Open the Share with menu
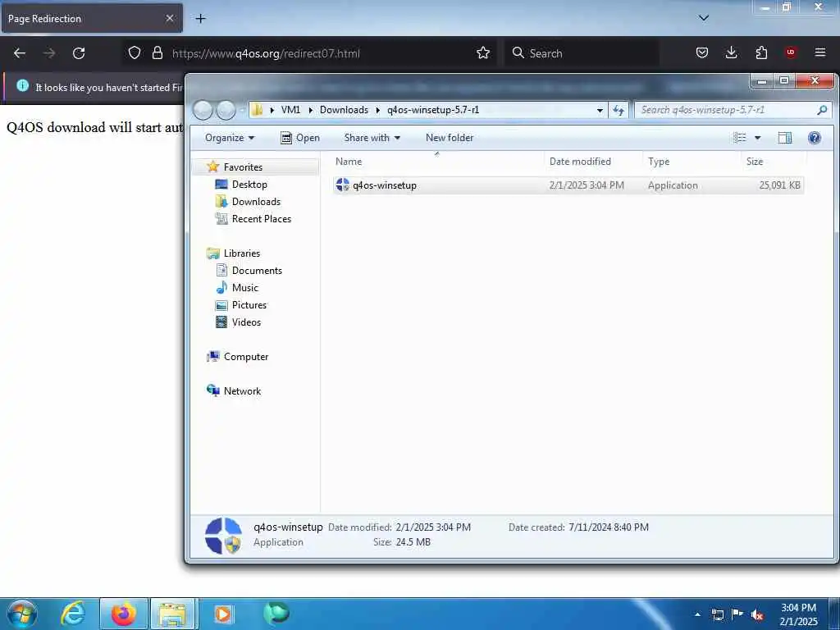The height and width of the screenshot is (630, 840). click(x=372, y=138)
